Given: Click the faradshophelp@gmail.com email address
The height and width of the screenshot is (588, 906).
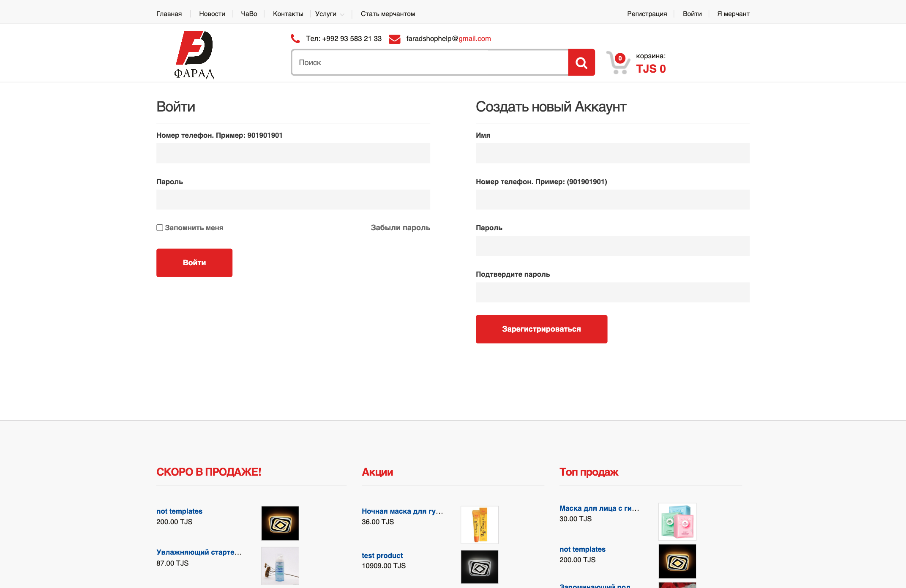Looking at the screenshot, I should point(448,38).
